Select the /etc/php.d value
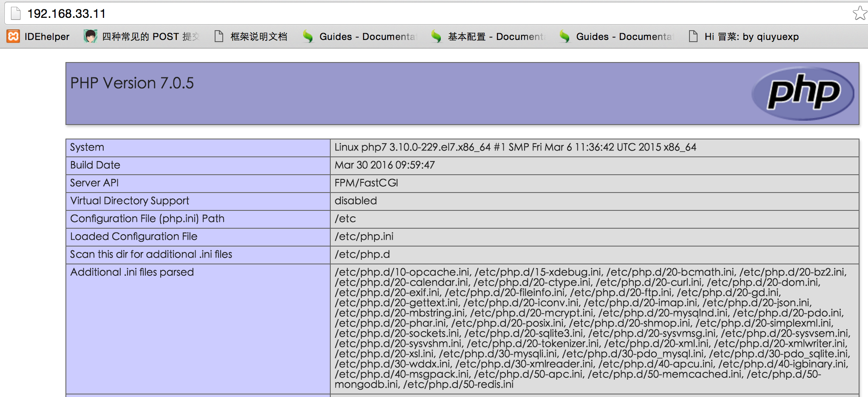The image size is (868, 397). click(x=362, y=255)
